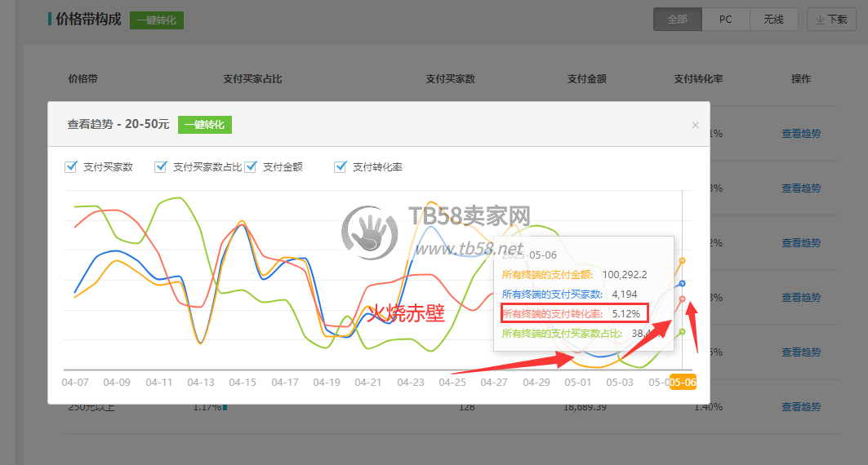The image size is (868, 465).
Task: Click the 支付买家占比 column header
Action: [252, 79]
